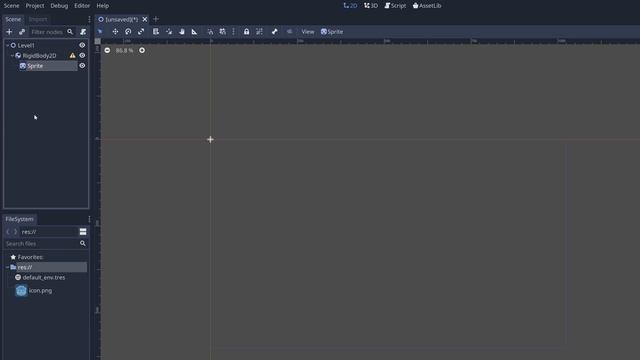Open the View menu in canvas toolbar
Viewport: 640px width, 360px height.
(x=308, y=31)
